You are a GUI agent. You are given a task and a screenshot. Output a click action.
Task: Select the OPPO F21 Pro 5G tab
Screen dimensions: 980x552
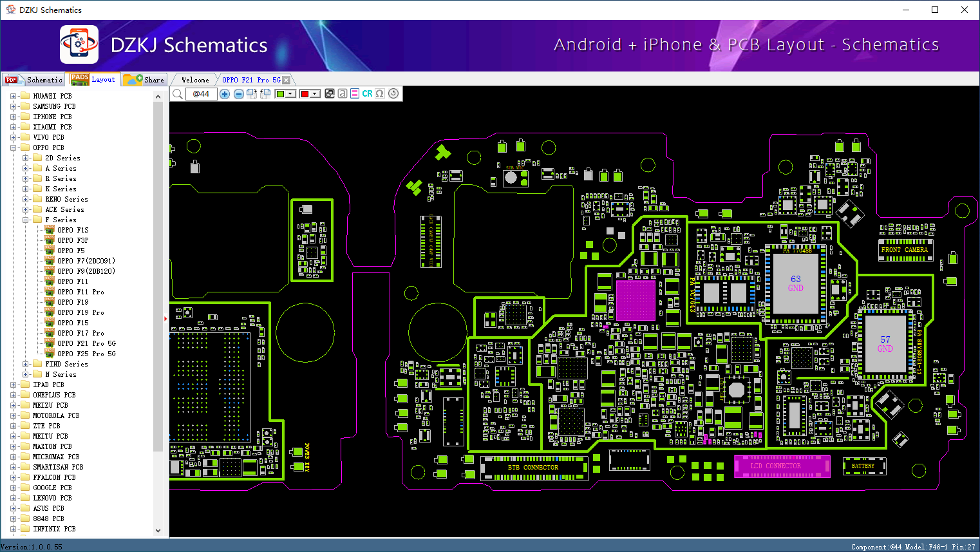pos(251,80)
